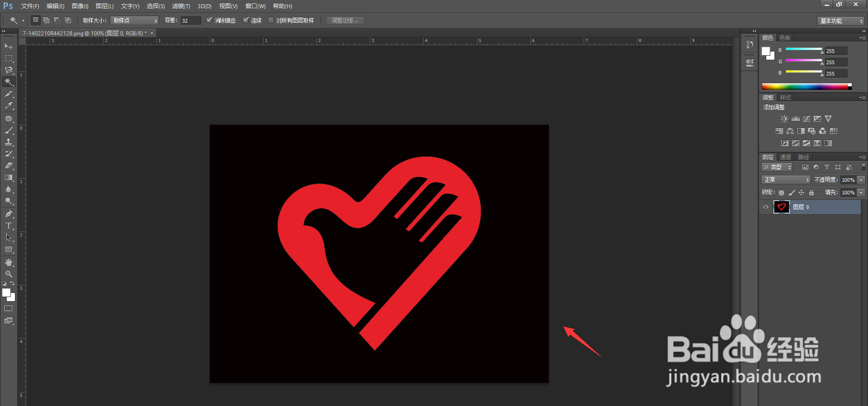Screen dimensions: 868x406
Task: Open the tool preset picker arrow
Action: coord(23,20)
